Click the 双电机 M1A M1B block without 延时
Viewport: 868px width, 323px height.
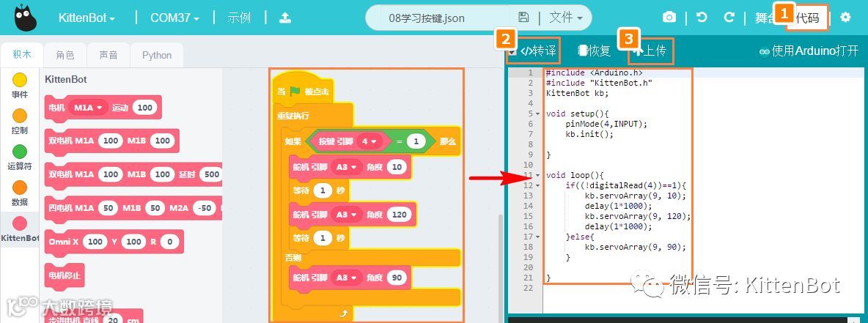pyautogui.click(x=112, y=141)
